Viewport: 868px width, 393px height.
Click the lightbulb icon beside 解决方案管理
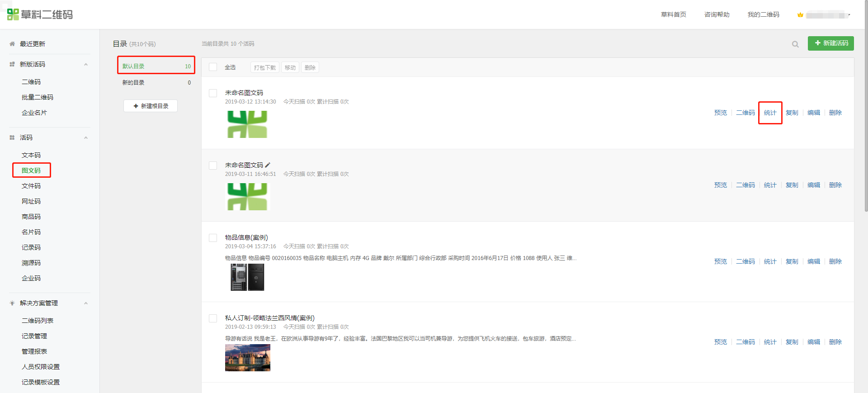12,303
